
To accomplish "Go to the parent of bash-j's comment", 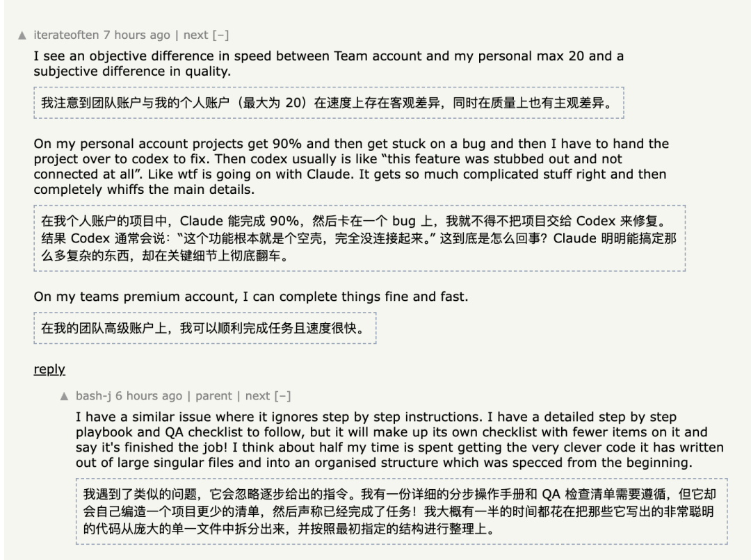I will pyautogui.click(x=213, y=395).
